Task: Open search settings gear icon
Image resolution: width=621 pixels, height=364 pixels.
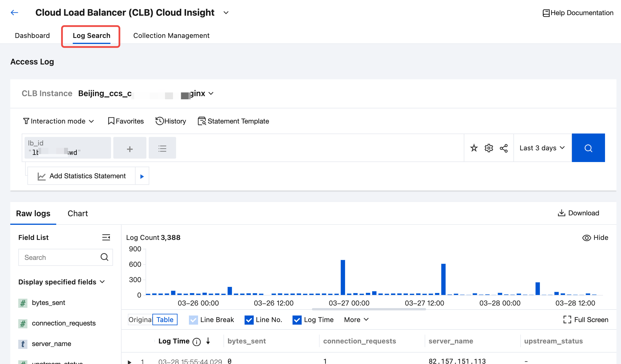Action: click(x=489, y=148)
